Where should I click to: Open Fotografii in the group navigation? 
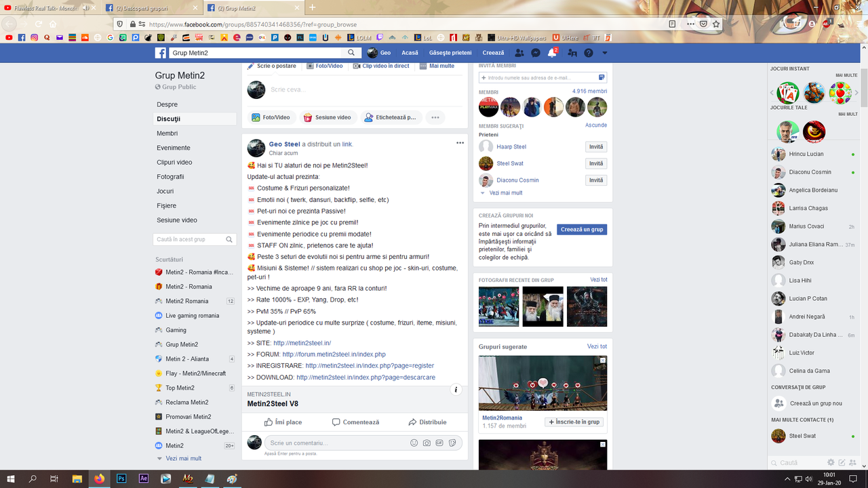[170, 177]
